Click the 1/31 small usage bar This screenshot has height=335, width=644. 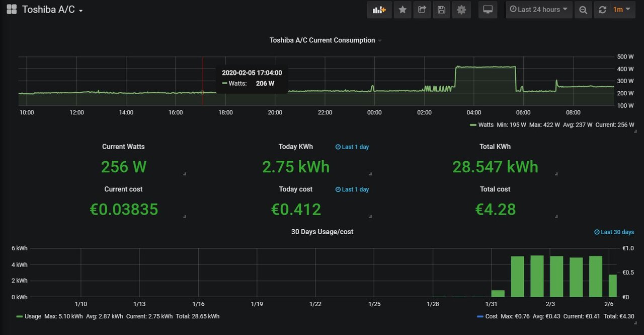pos(498,294)
